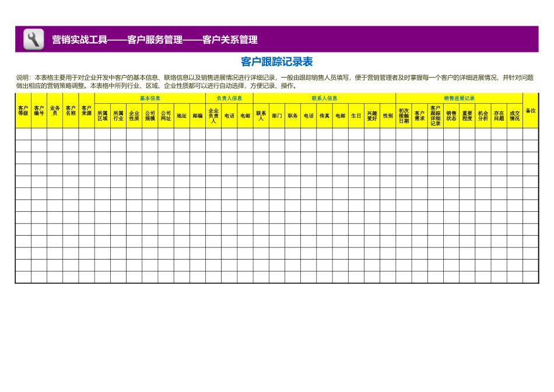The image size is (554, 392).
Task: Select the 公司网址 header cell
Action: coord(166,116)
